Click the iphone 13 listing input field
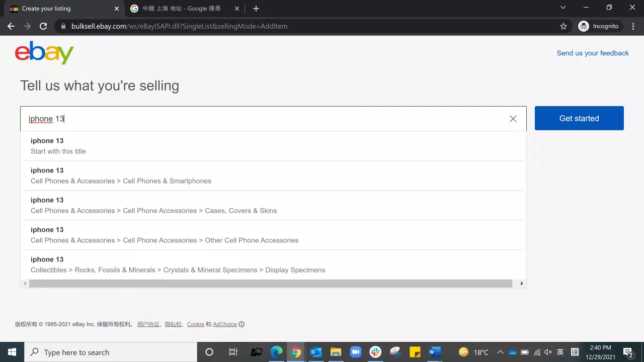Viewport: 644px width, 362px height. tap(262, 119)
